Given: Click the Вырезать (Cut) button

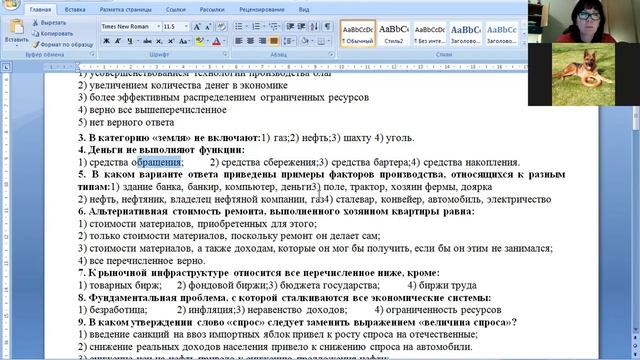Looking at the screenshot, I should tap(49, 23).
